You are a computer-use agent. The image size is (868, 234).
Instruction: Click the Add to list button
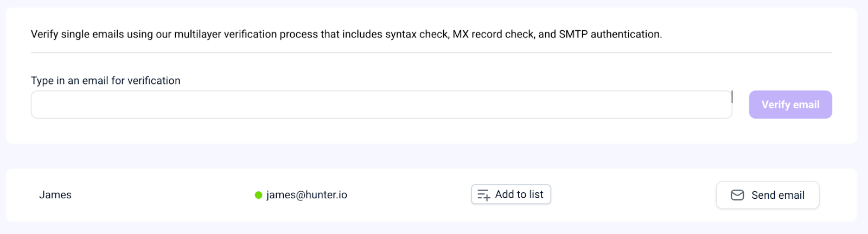click(511, 194)
